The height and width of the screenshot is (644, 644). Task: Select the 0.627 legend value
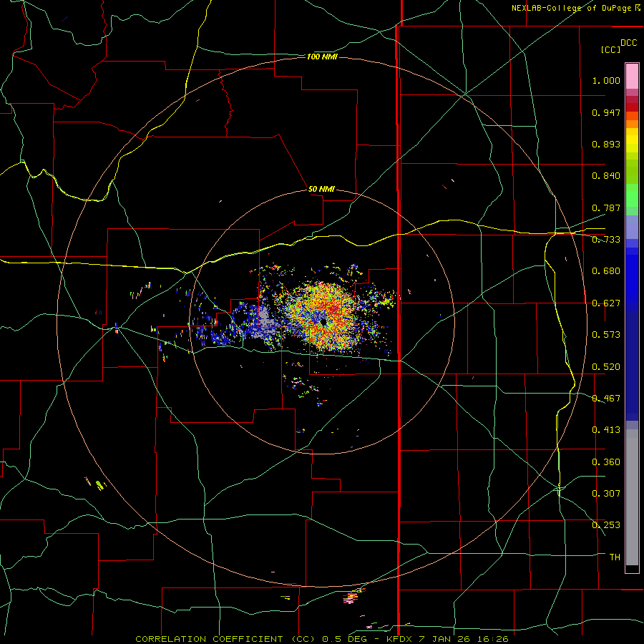pyautogui.click(x=606, y=303)
